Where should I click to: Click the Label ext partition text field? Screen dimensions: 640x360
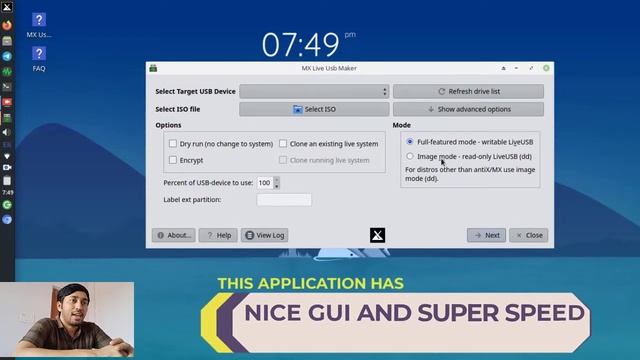coord(284,200)
